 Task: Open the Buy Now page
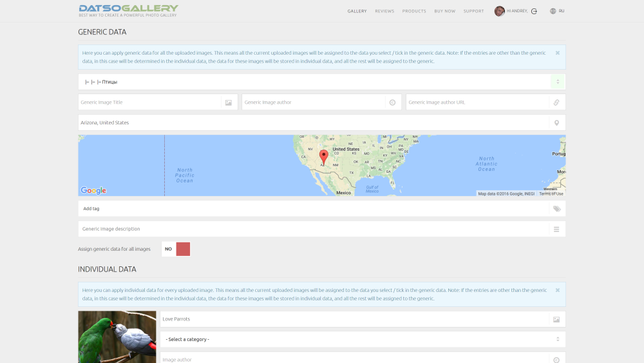(444, 11)
